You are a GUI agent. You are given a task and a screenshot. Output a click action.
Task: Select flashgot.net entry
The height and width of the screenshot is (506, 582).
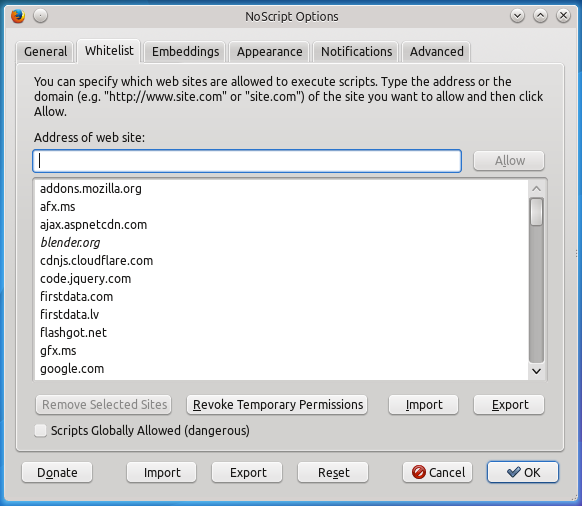tap(281, 333)
